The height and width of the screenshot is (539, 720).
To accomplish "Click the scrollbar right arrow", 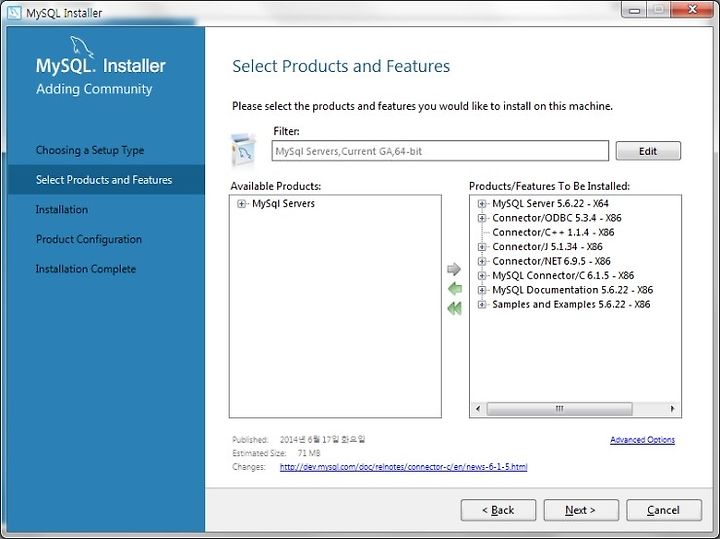I will [x=672, y=409].
